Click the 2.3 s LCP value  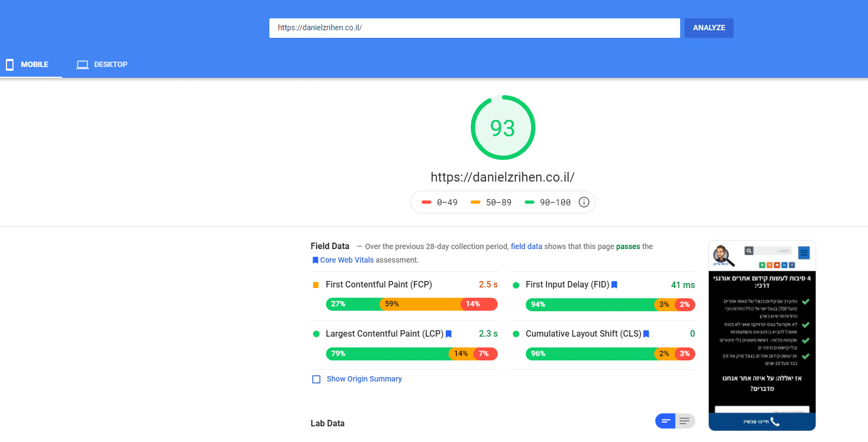click(x=488, y=334)
